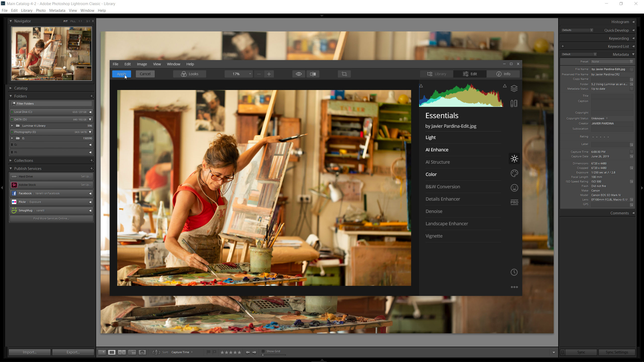Click the history clock icon
Viewport: 644px width, 362px height.
514,272
